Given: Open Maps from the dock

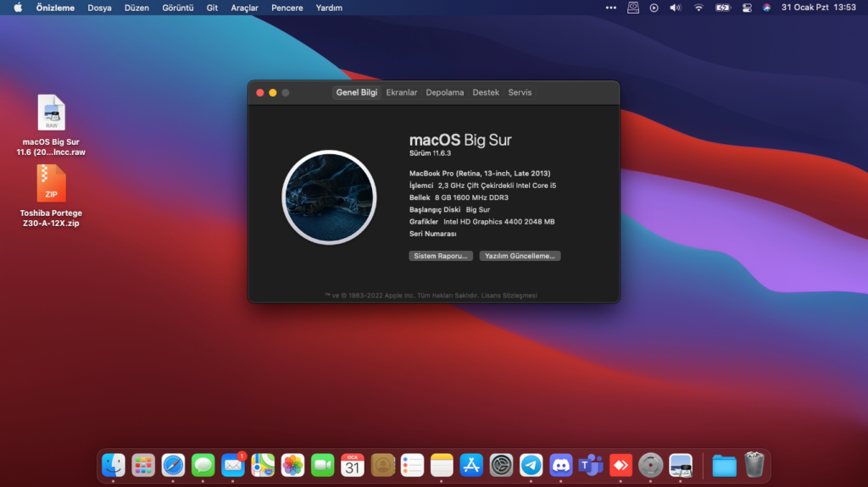Looking at the screenshot, I should click(x=263, y=466).
